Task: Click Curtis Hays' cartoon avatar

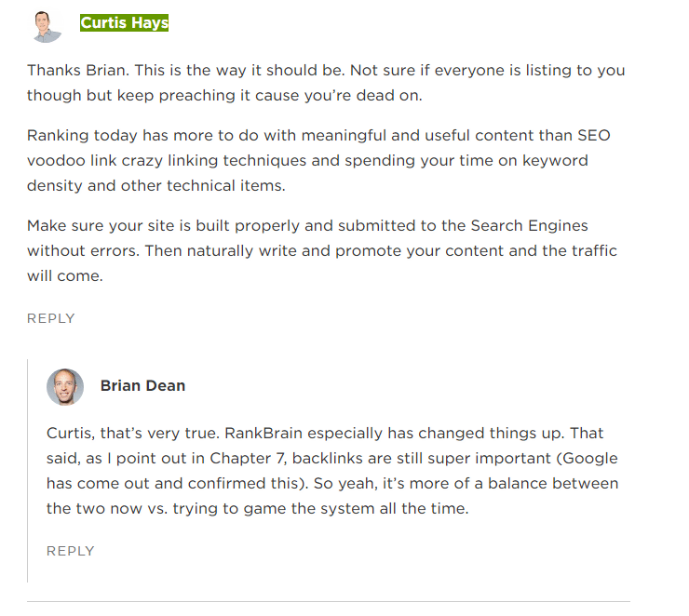Action: [47, 27]
